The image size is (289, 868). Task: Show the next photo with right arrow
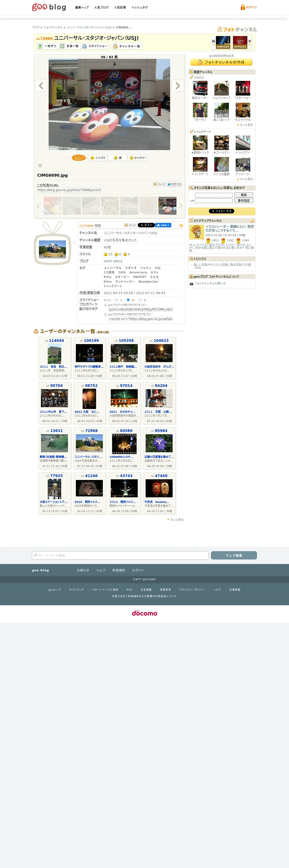(178, 86)
